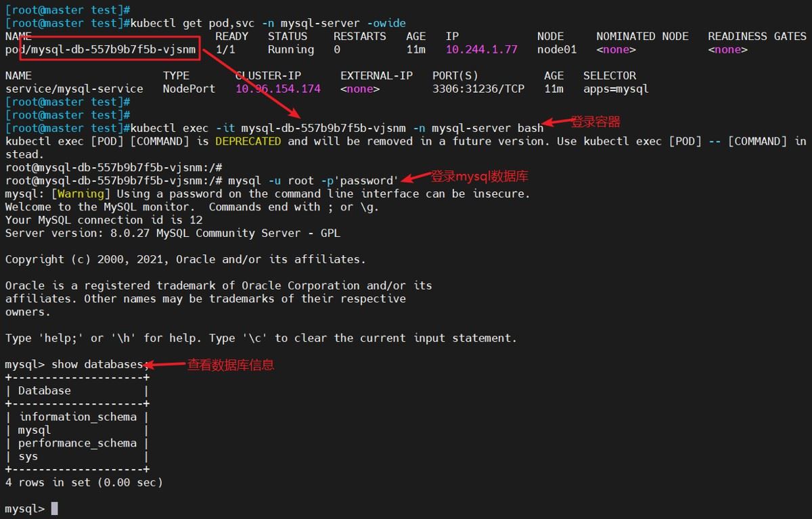The height and width of the screenshot is (519, 812).
Task: Select the Copyright (c) 2000, 2021 line
Action: tap(185, 259)
